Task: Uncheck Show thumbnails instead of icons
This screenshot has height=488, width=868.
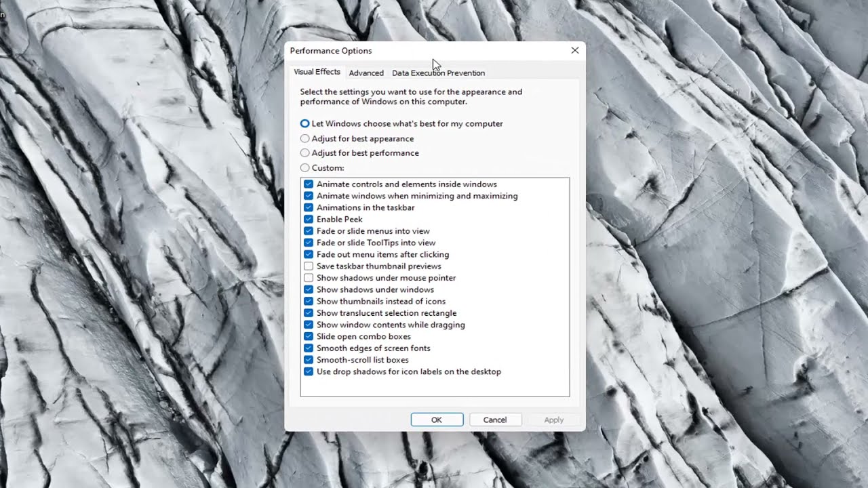Action: pyautogui.click(x=309, y=302)
